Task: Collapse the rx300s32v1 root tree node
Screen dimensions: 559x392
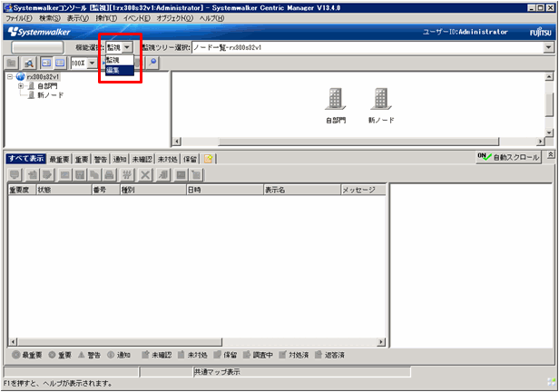Action: [10, 76]
